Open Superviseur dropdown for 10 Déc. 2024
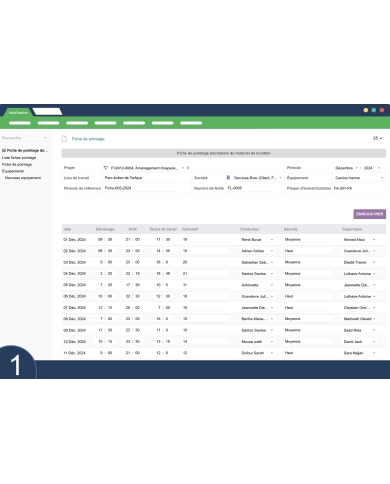 (374, 342)
